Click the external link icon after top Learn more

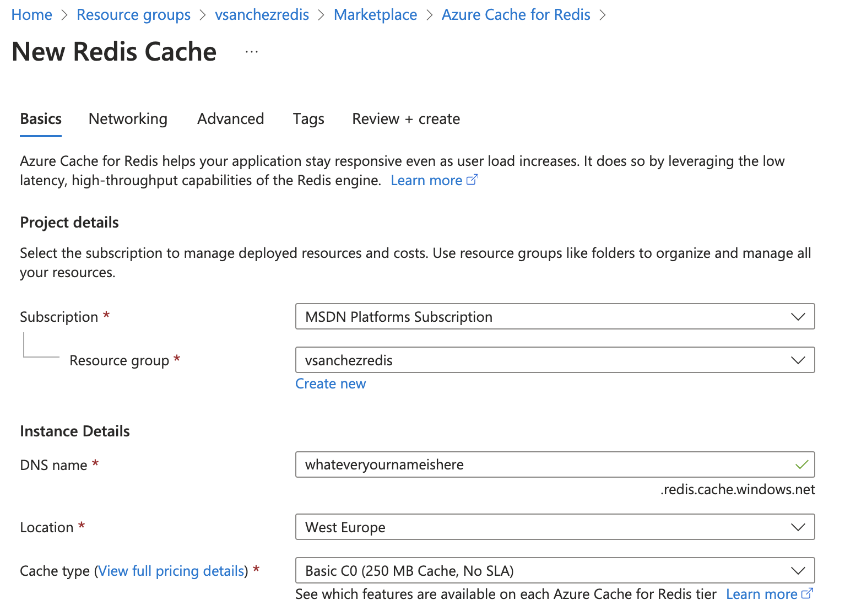click(472, 180)
